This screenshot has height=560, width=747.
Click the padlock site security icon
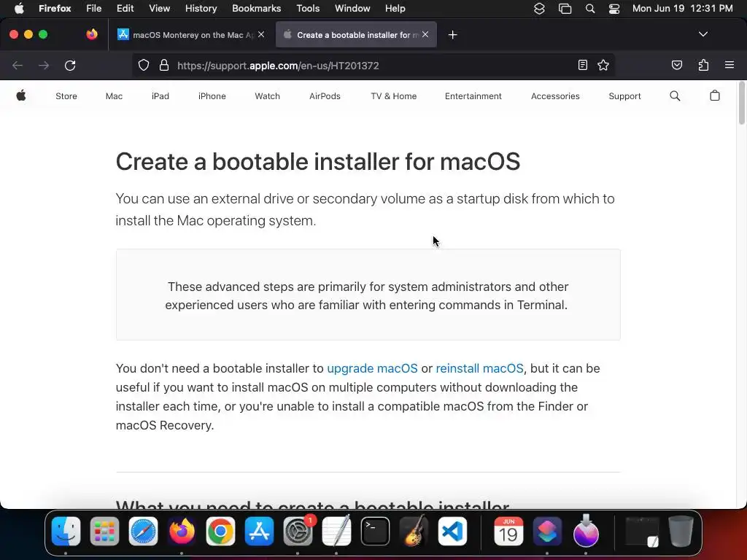pyautogui.click(x=164, y=65)
